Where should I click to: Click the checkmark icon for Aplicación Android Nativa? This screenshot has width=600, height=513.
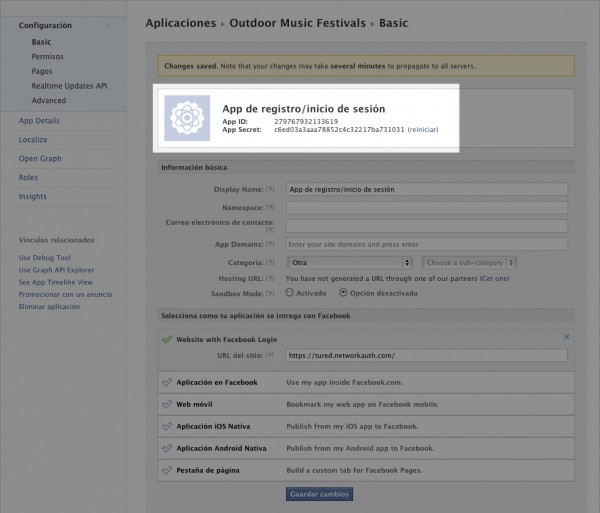tap(167, 448)
